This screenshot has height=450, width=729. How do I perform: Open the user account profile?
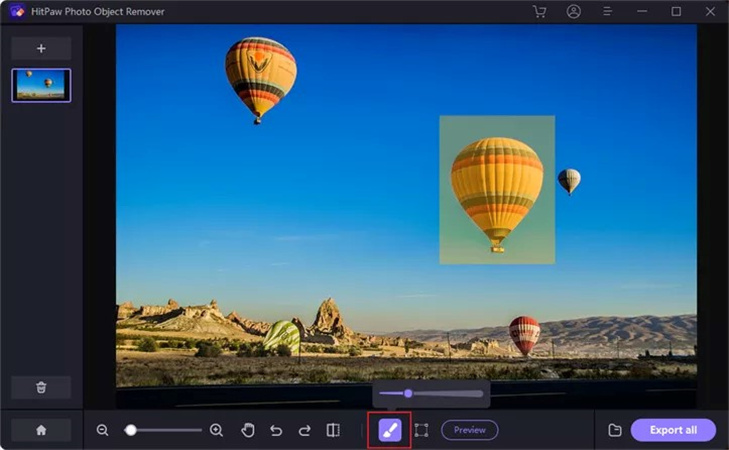(573, 12)
